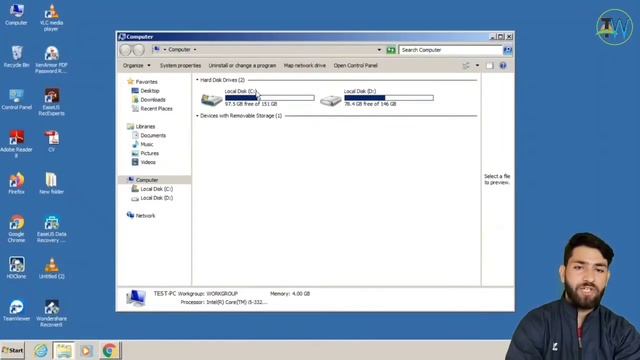Click System properties in toolbar
This screenshot has width=640, height=360.
pos(180,65)
